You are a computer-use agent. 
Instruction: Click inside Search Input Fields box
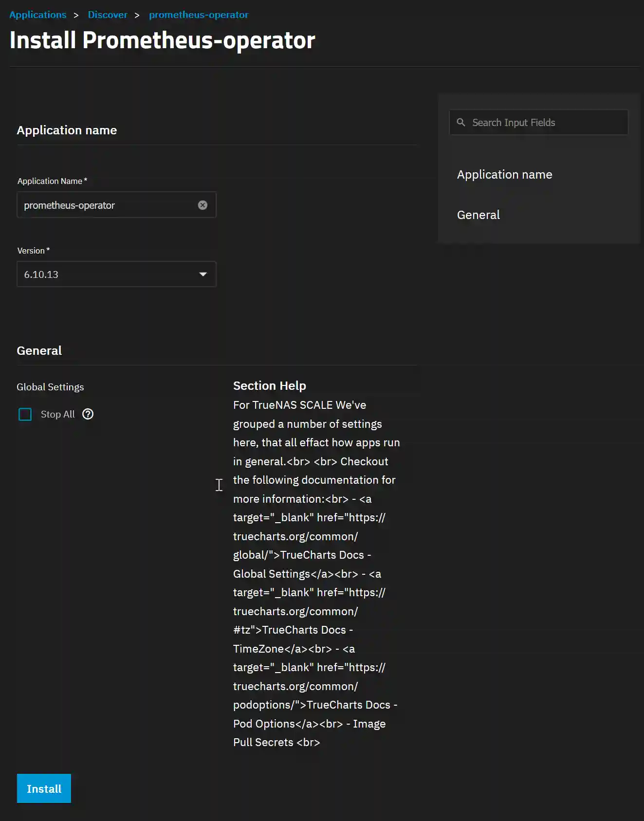538,123
